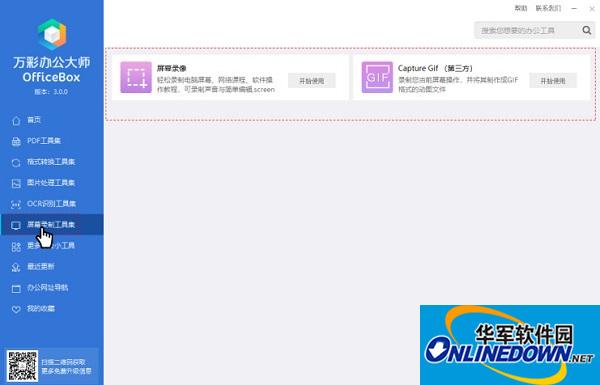600x385 pixels.
Task: Click the Capture Gif (第三方) title
Action: pos(435,68)
